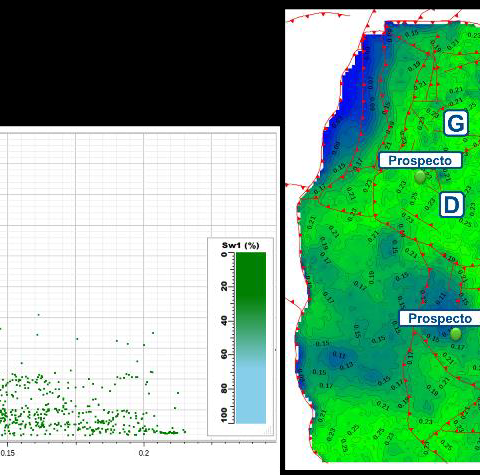The image size is (480, 475).
Task: Click the upper Prospecto label
Action: pos(420,160)
